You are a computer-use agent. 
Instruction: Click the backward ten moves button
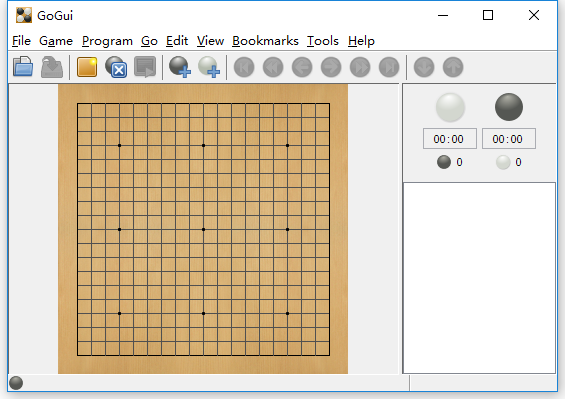pos(273,67)
